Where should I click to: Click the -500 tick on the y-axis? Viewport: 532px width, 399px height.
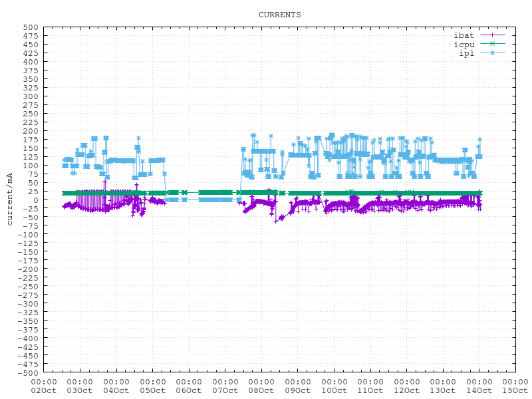(x=29, y=373)
